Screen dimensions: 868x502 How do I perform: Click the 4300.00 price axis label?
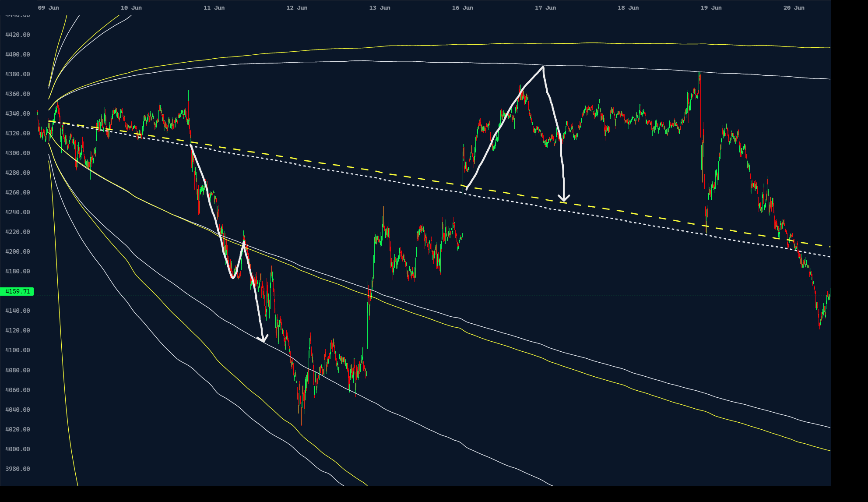pos(18,153)
